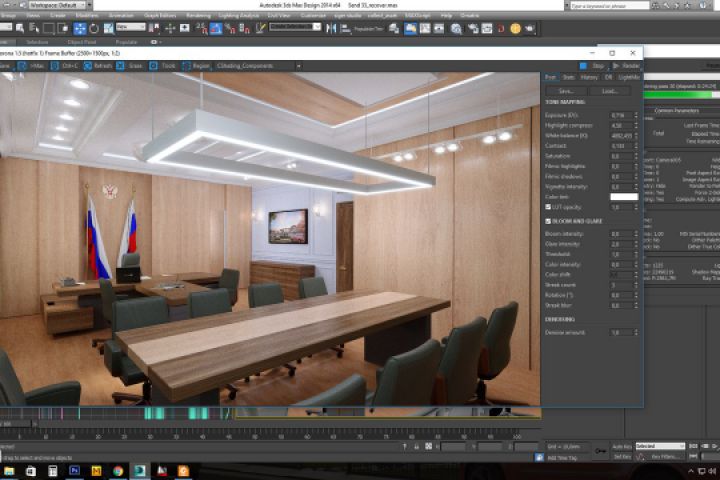This screenshot has height=480, width=720.
Task: Click the Load... button in Post tab
Action: coord(610,91)
